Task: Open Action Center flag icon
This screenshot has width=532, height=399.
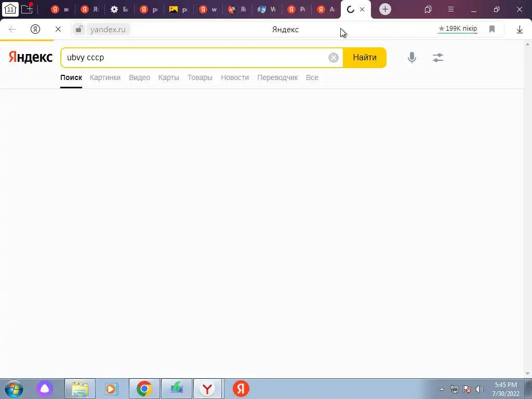Action: [467, 389]
